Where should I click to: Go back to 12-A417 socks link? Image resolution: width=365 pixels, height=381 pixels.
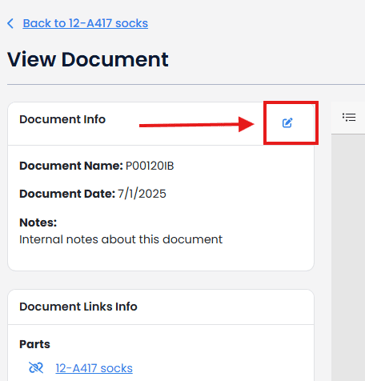click(x=85, y=23)
